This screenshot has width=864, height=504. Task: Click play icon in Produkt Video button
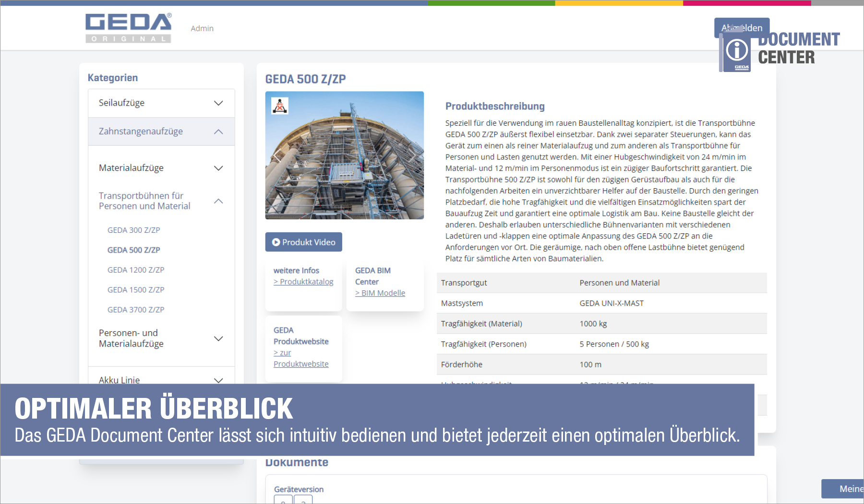point(276,242)
